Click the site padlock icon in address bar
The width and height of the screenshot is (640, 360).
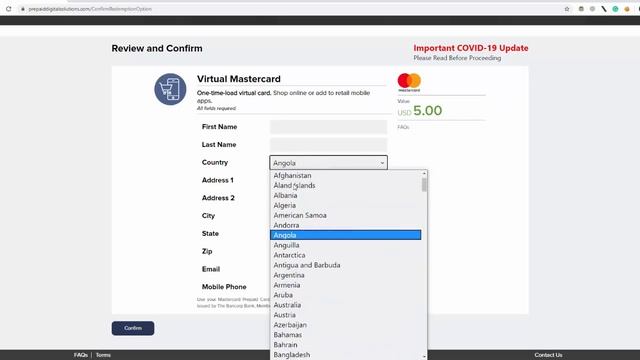click(23, 9)
